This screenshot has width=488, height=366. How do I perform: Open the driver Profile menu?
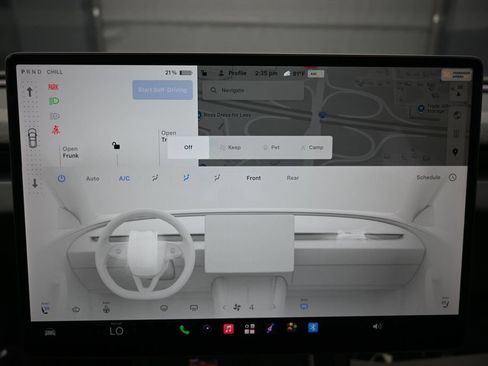(x=232, y=73)
